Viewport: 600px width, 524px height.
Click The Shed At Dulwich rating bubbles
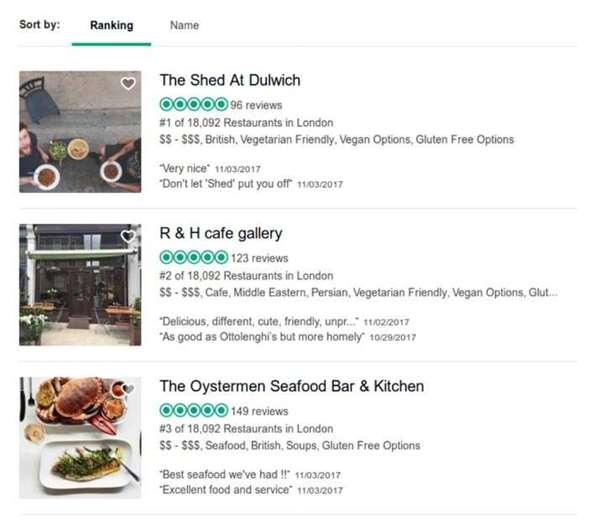[193, 104]
